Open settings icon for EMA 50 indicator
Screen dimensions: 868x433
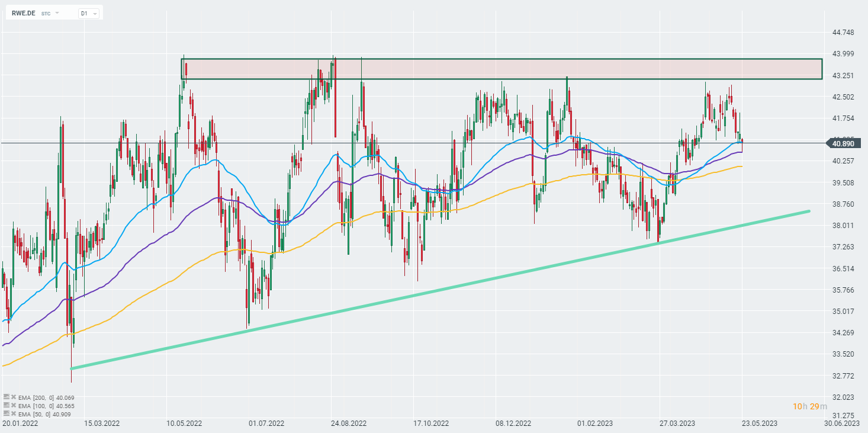6,413
